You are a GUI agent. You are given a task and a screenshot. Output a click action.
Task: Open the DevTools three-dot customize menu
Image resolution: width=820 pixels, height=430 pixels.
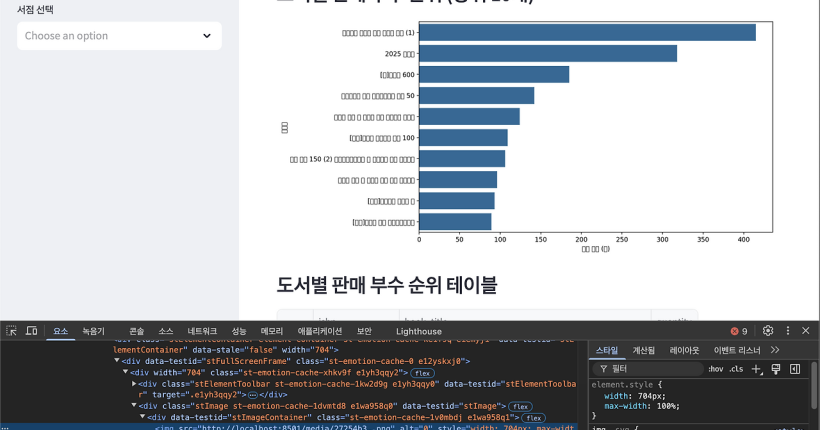tap(787, 331)
